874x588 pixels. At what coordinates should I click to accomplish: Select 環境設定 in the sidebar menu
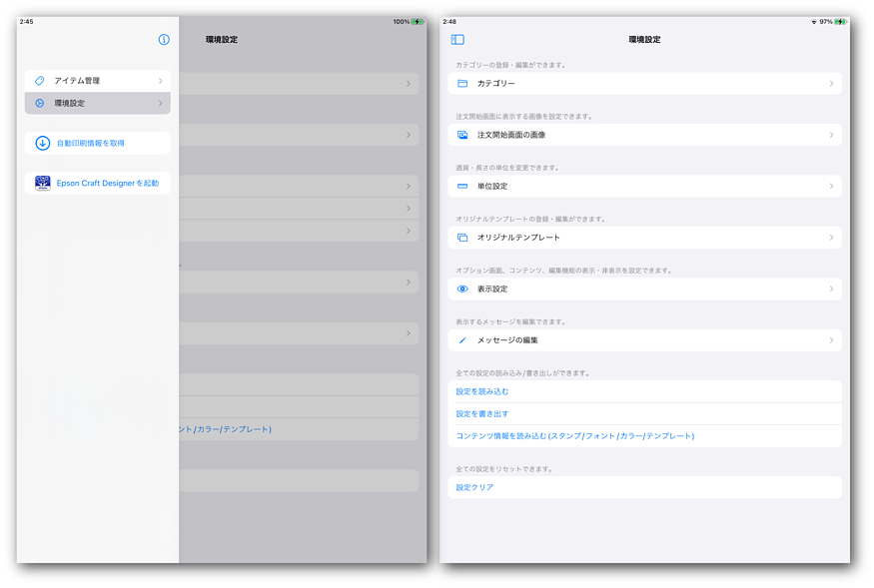click(x=70, y=103)
